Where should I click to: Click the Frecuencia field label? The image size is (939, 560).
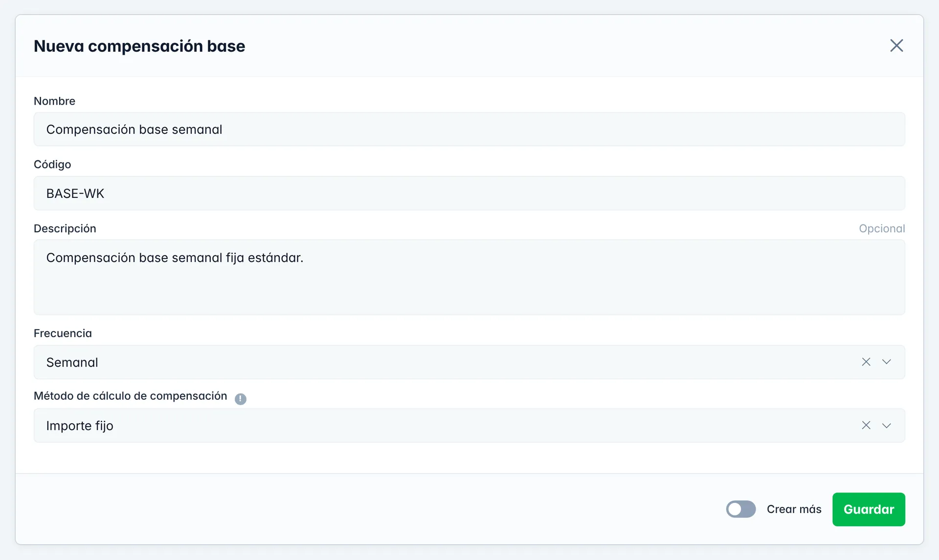coord(63,333)
